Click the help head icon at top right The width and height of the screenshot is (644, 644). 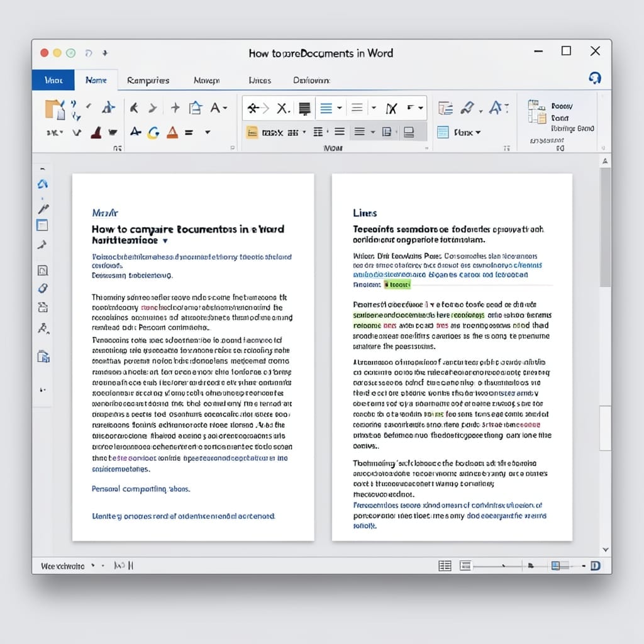click(x=594, y=77)
